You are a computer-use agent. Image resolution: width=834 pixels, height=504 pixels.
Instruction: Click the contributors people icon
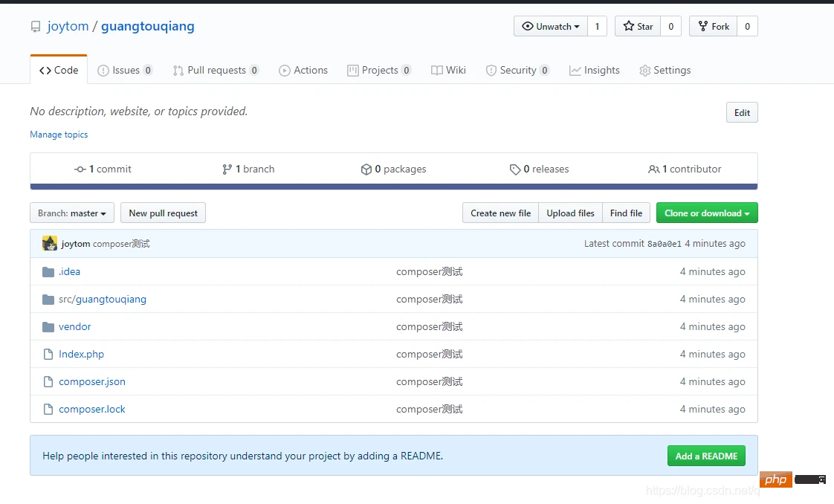click(x=653, y=169)
